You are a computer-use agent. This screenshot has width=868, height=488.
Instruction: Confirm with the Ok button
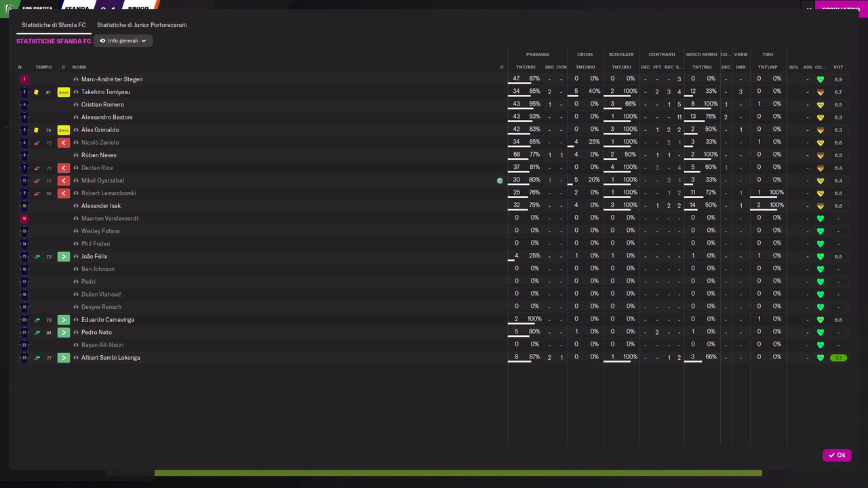[837, 455]
